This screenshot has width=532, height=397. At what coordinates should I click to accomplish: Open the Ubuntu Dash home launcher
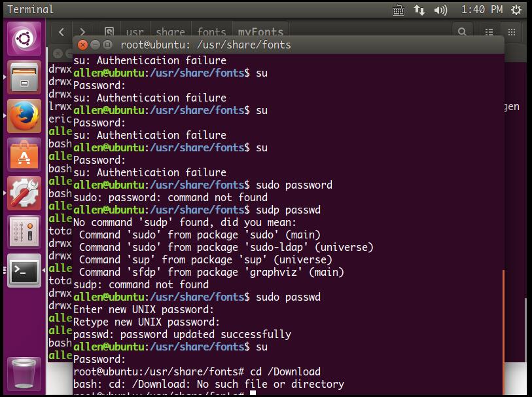click(24, 38)
